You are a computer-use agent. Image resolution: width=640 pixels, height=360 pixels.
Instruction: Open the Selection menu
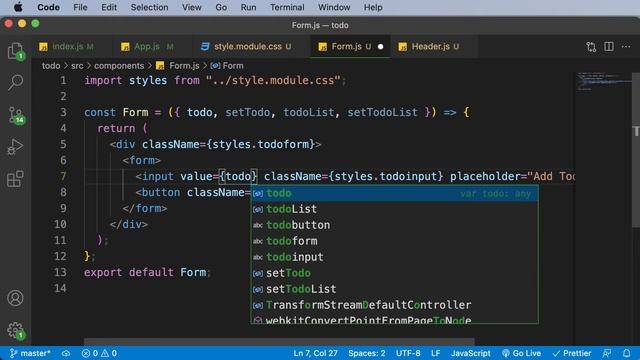tap(149, 7)
